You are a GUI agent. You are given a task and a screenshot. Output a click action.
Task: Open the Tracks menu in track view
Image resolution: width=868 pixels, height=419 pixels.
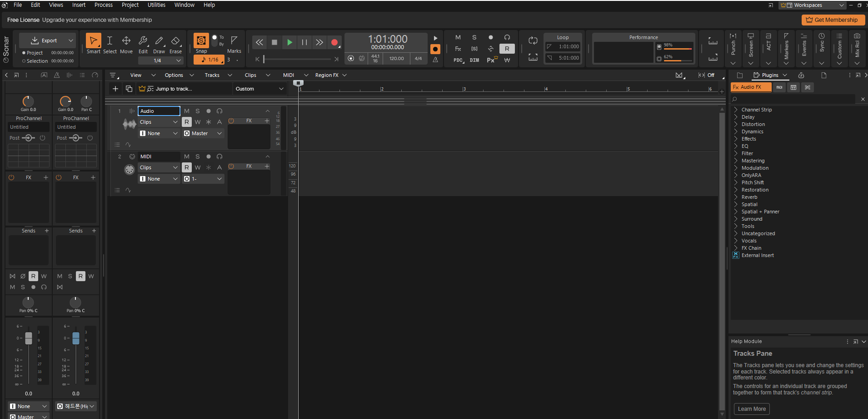pyautogui.click(x=212, y=75)
